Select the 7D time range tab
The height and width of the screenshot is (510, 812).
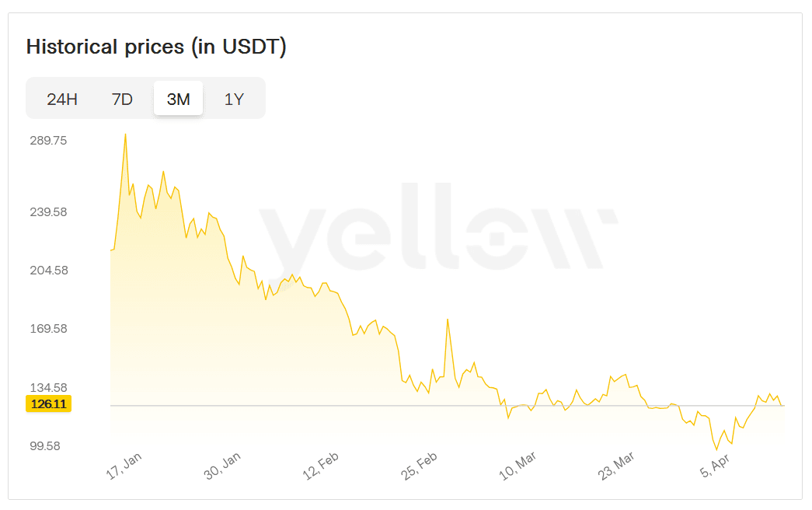(x=122, y=99)
